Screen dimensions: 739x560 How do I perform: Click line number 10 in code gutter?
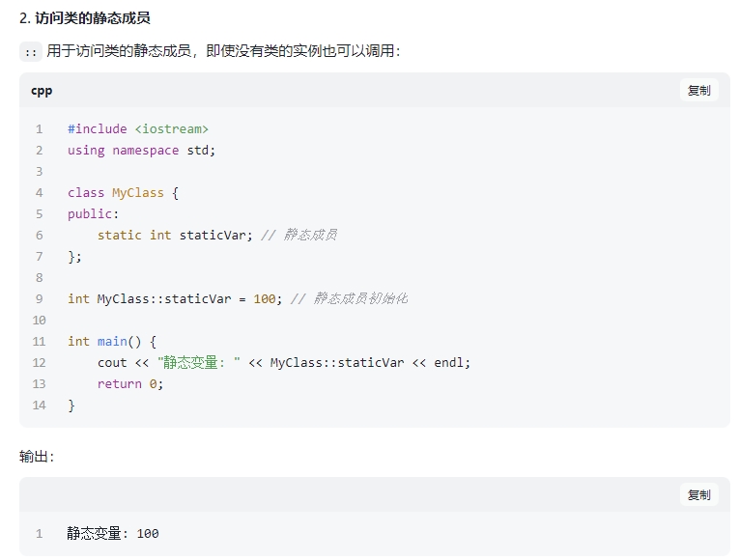click(x=39, y=321)
